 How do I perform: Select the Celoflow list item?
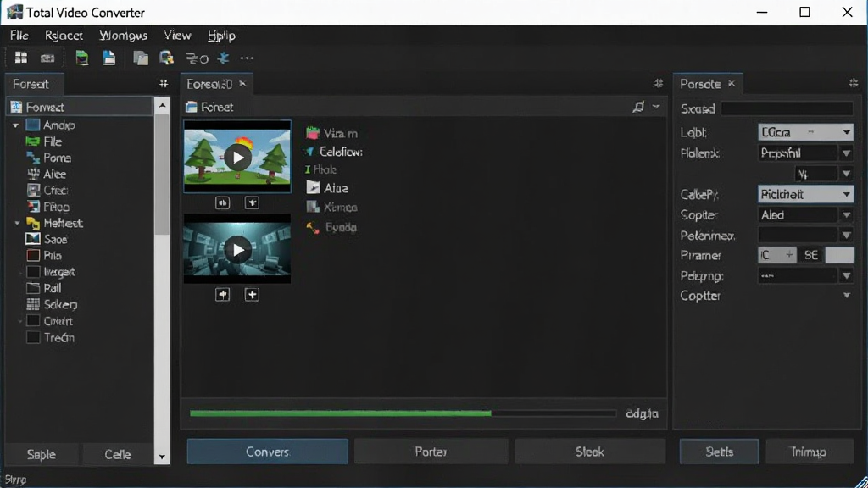coord(334,152)
